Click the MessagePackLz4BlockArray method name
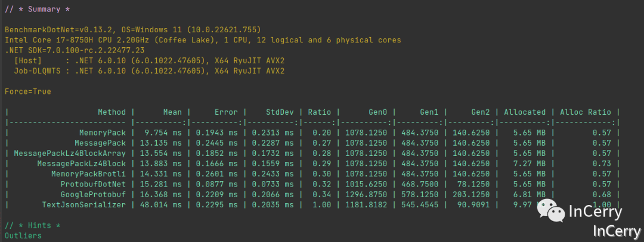The width and height of the screenshot is (644, 242). click(70, 154)
